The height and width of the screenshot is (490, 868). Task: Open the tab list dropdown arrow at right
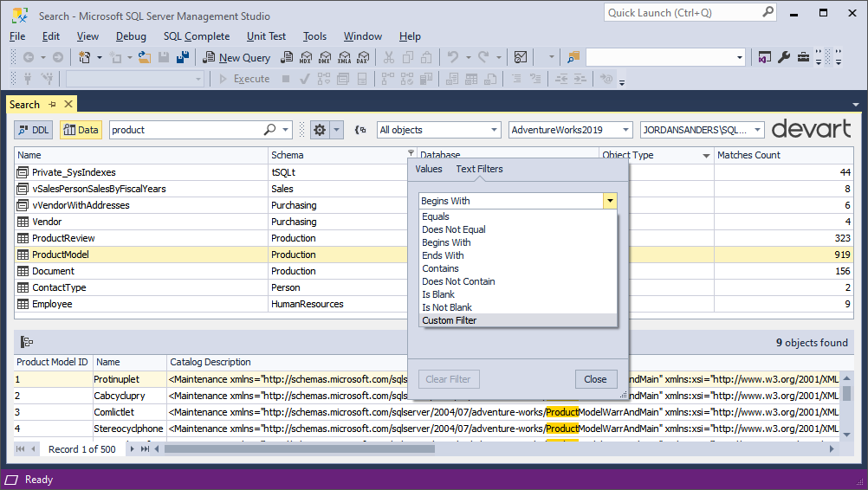click(856, 105)
